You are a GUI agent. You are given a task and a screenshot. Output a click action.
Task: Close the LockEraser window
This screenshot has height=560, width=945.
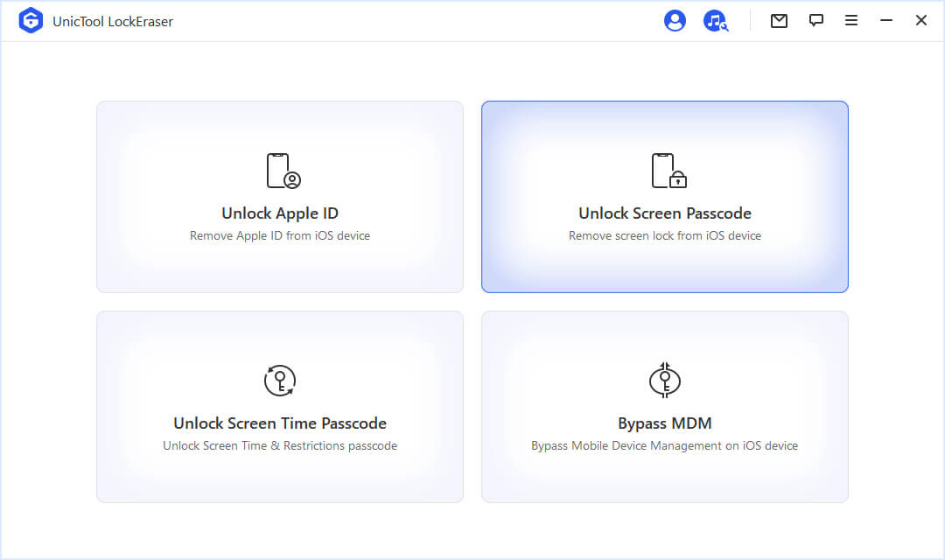click(921, 21)
